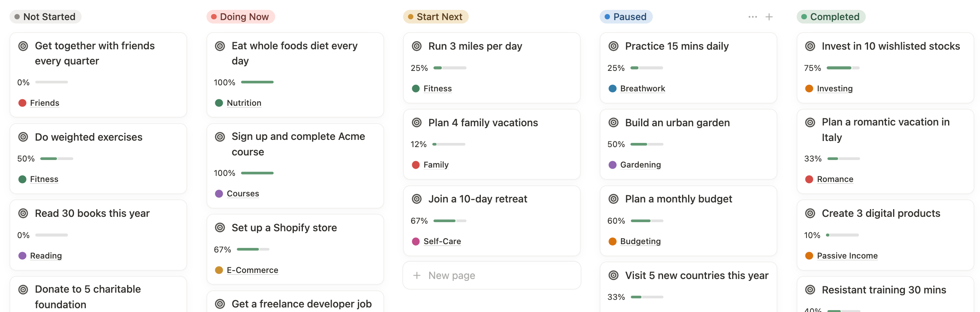Image resolution: width=980 pixels, height=312 pixels.
Task: Click the 75% progress bar on Invest in stocks card
Action: [843, 68]
